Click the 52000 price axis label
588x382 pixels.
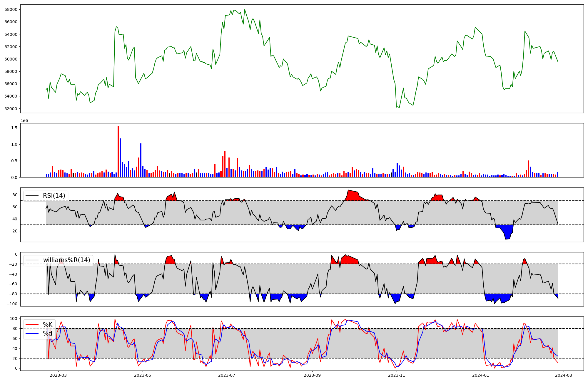coord(11,109)
